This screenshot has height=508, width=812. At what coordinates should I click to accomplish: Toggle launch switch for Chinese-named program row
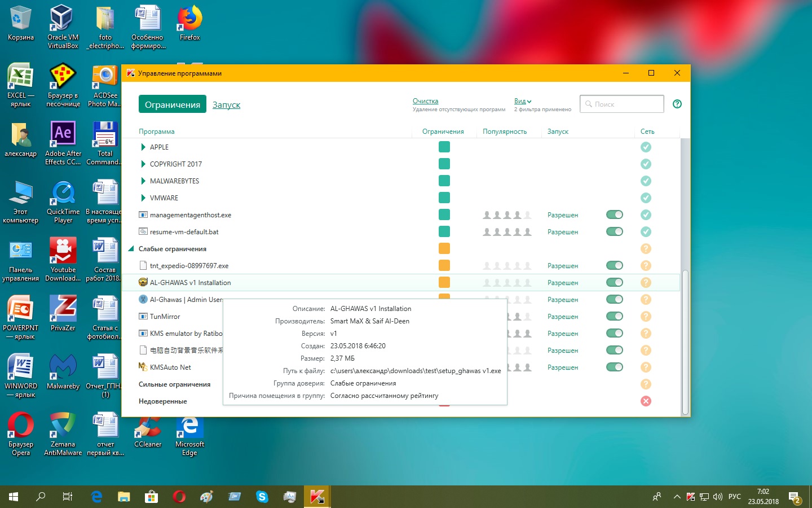point(615,350)
